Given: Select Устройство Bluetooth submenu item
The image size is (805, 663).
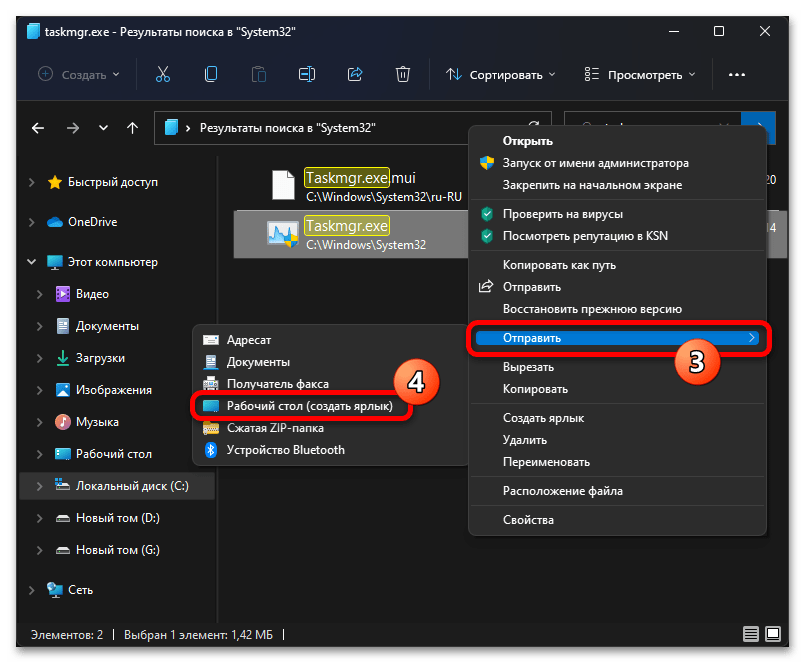Looking at the screenshot, I should (x=330, y=450).
